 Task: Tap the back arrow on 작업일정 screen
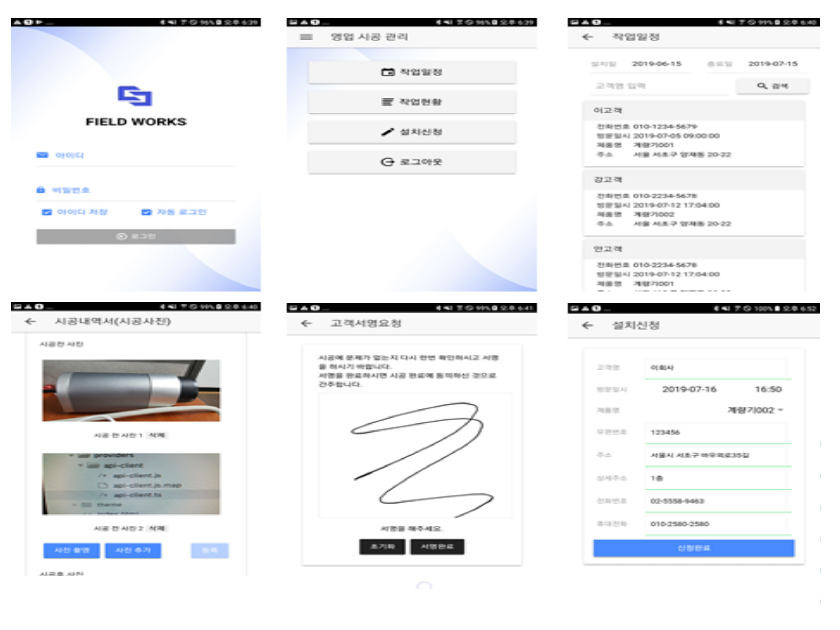tap(587, 37)
